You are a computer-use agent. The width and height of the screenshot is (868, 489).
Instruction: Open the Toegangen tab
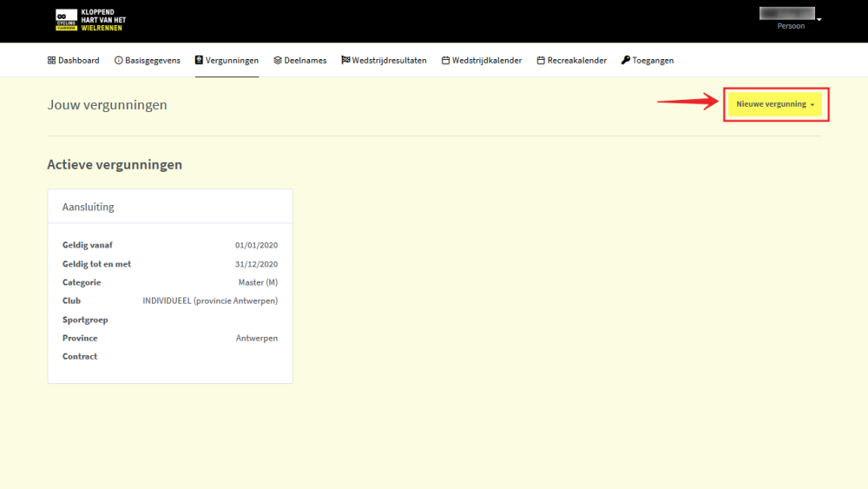pyautogui.click(x=648, y=60)
